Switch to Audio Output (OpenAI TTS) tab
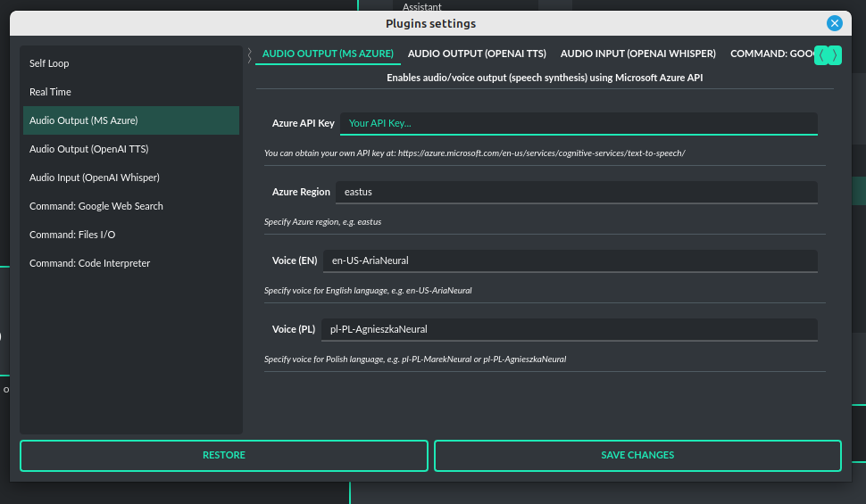 [x=477, y=54]
